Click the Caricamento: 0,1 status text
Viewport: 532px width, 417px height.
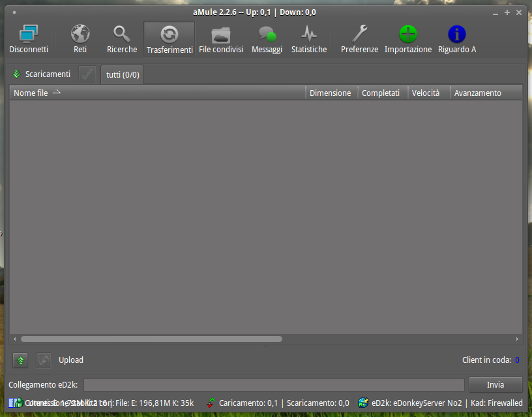tap(248, 403)
